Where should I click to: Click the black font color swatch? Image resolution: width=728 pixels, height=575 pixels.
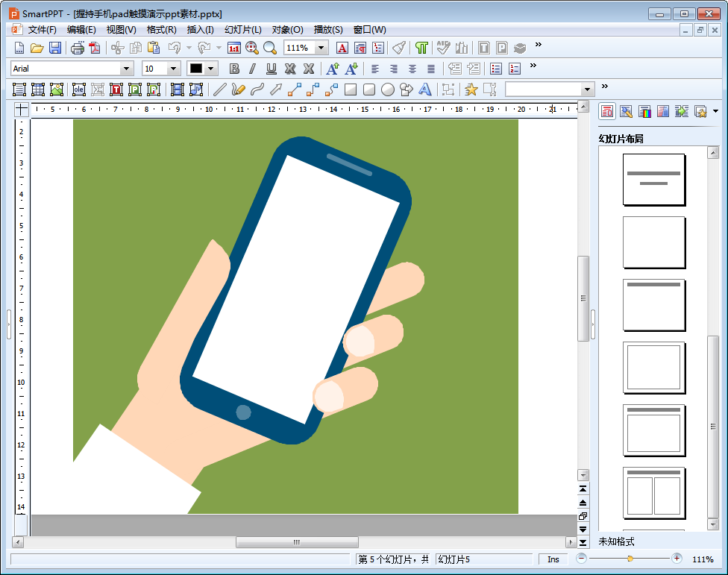coord(196,69)
